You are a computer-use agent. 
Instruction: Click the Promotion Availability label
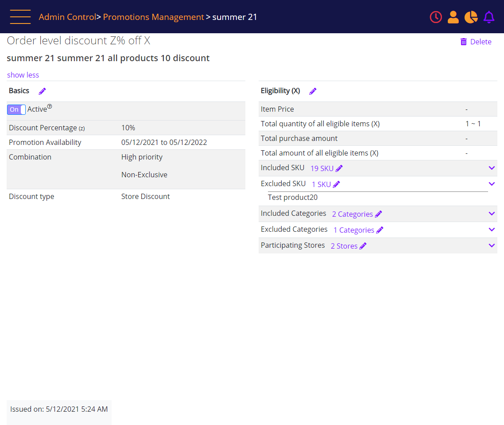click(x=45, y=142)
